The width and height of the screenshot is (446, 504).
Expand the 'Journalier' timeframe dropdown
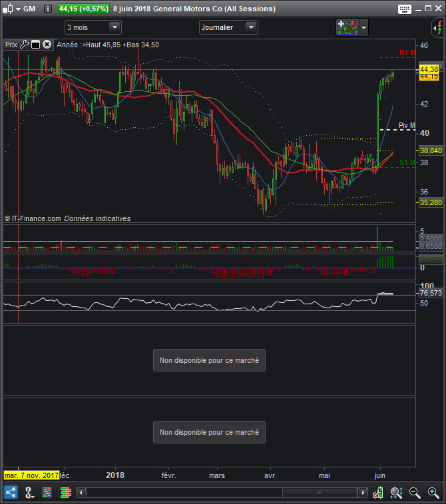pos(251,27)
